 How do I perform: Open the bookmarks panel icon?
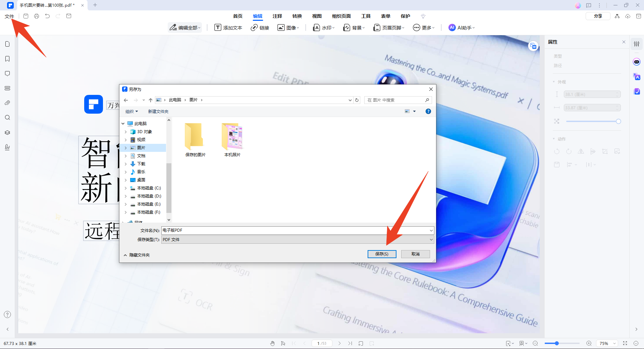pos(7,59)
